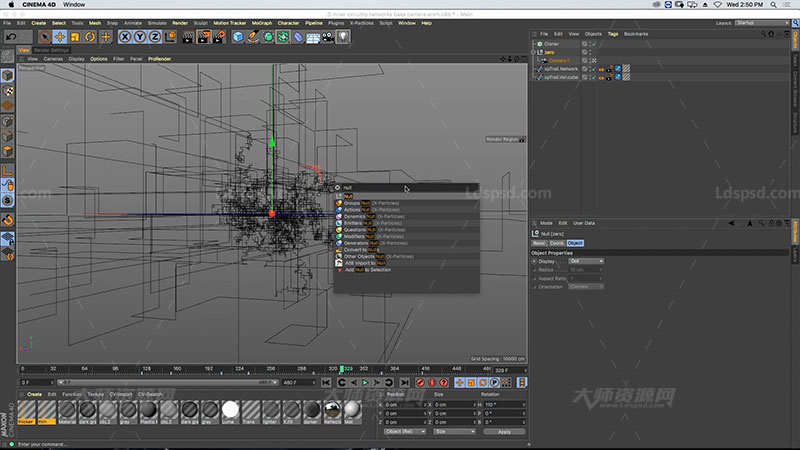
Task: Click the MoGraph array generator icon
Action: point(283,37)
